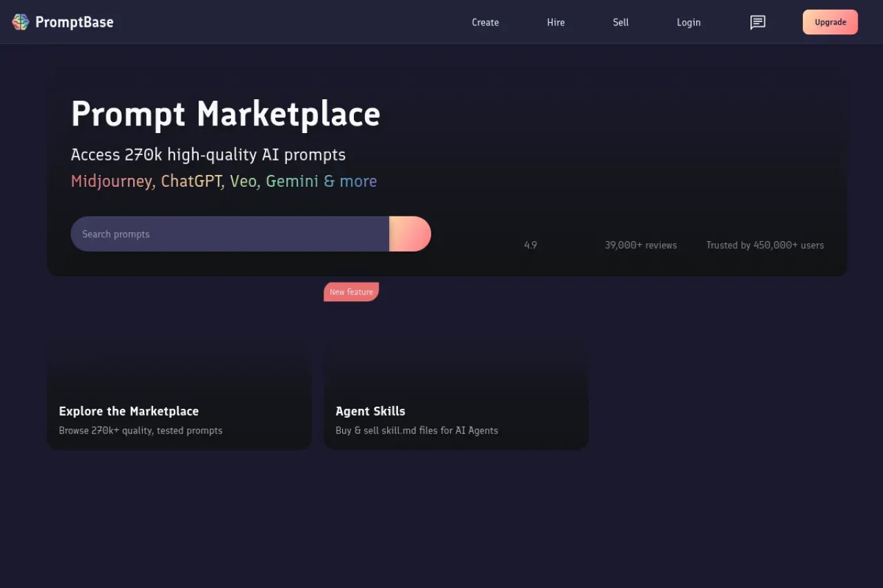883x588 pixels.
Task: Focus the Search prompts input field
Action: [x=230, y=234]
